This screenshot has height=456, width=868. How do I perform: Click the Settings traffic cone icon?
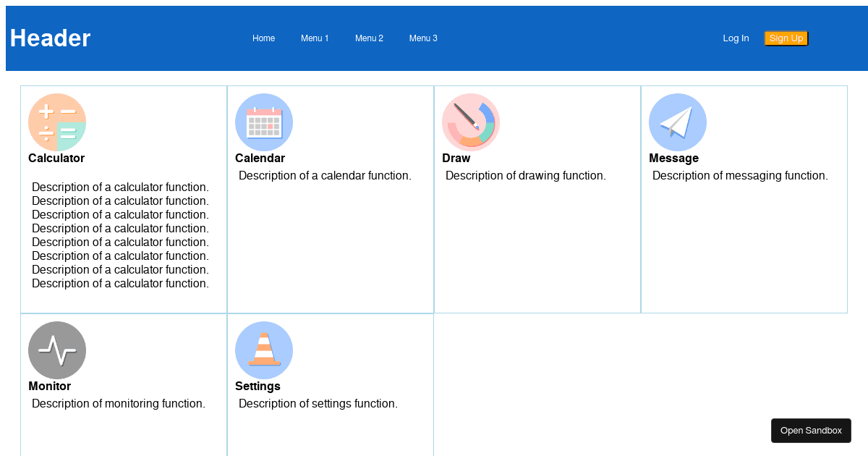(264, 350)
